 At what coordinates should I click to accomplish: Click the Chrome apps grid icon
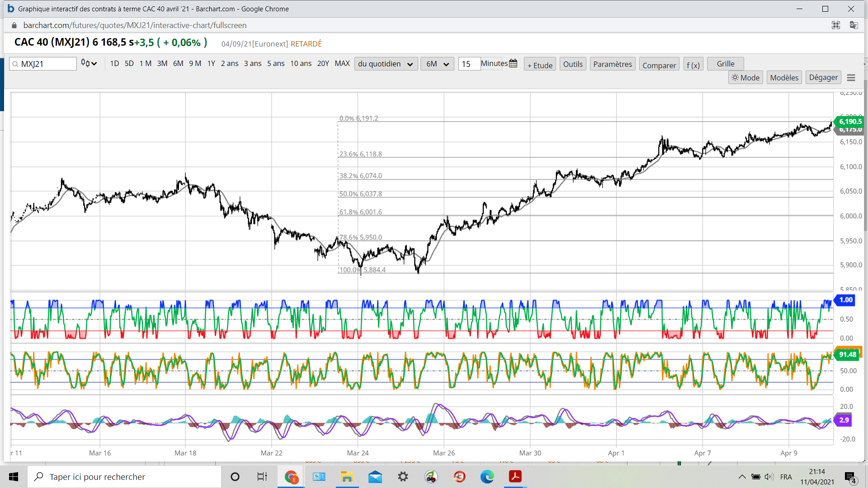(836, 25)
